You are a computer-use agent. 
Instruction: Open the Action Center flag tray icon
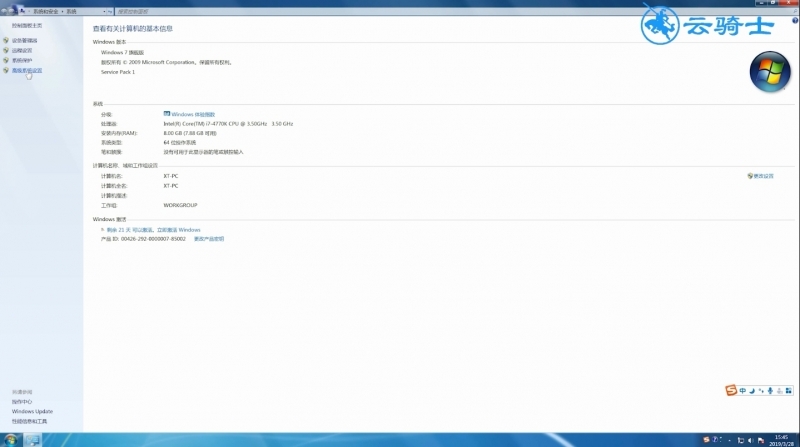coord(761,440)
